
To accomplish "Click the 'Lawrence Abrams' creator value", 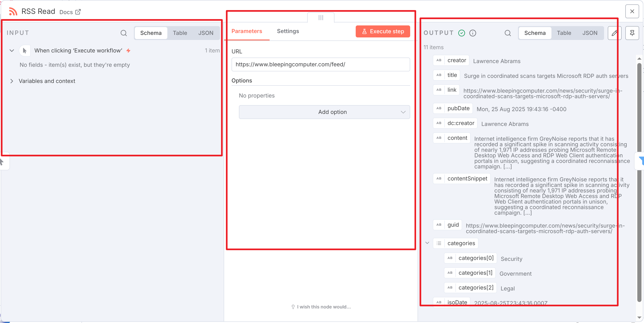I will [x=497, y=61].
